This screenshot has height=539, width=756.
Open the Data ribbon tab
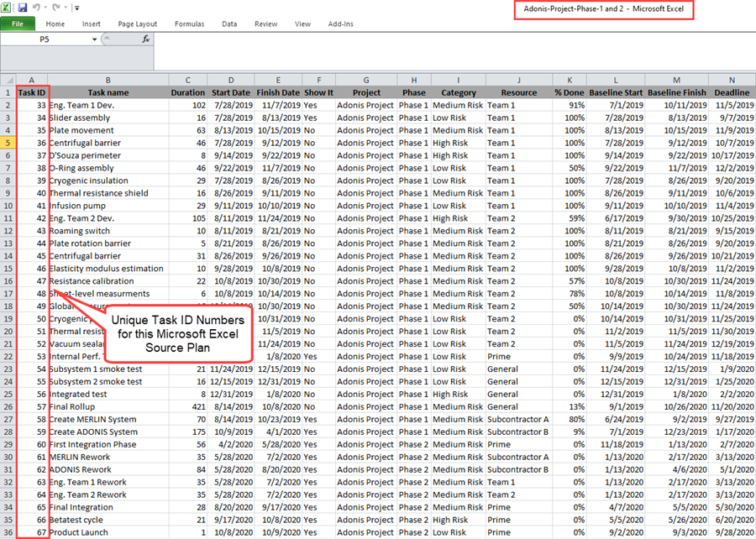tap(229, 24)
